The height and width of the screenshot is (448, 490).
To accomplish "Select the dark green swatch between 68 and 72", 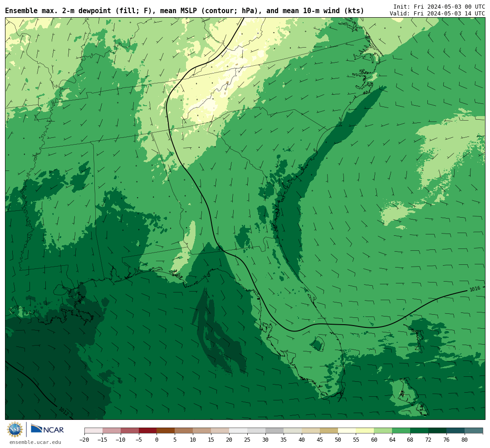I will coord(420,431).
